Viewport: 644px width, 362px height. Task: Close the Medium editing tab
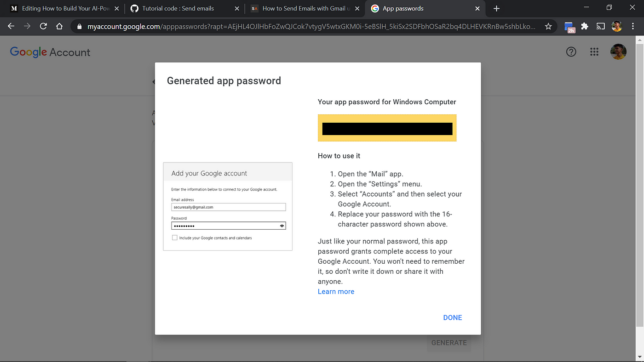(117, 8)
